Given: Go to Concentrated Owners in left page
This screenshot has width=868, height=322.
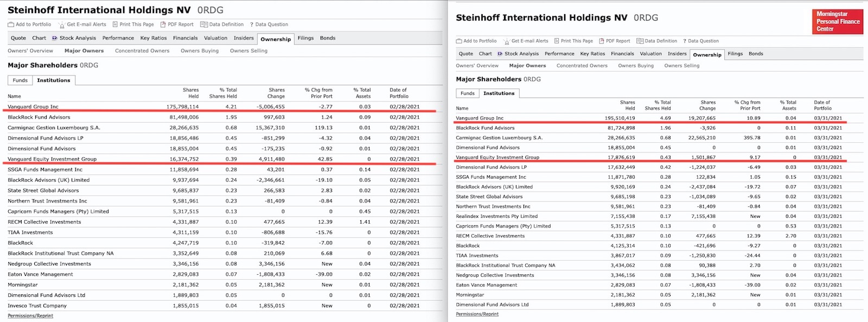Looking at the screenshot, I should coord(142,51).
